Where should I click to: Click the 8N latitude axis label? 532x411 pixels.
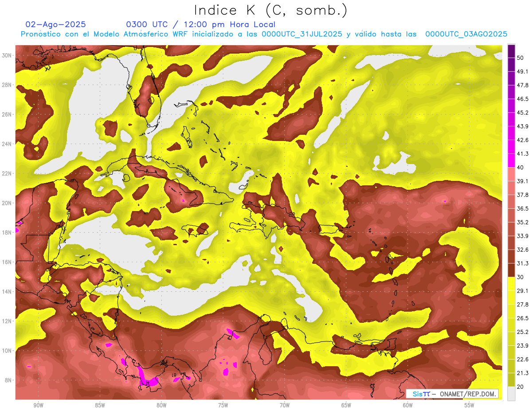7,380
